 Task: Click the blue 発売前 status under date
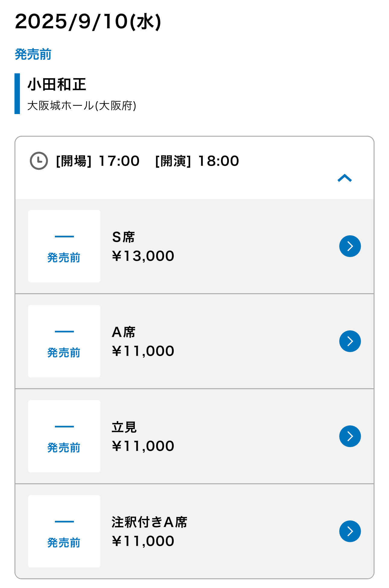(33, 54)
